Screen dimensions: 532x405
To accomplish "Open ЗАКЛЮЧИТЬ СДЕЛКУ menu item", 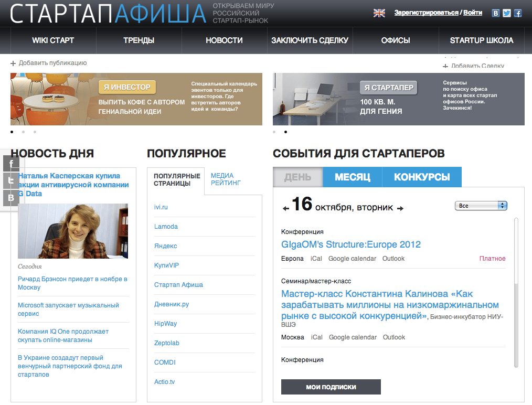I will click(310, 40).
